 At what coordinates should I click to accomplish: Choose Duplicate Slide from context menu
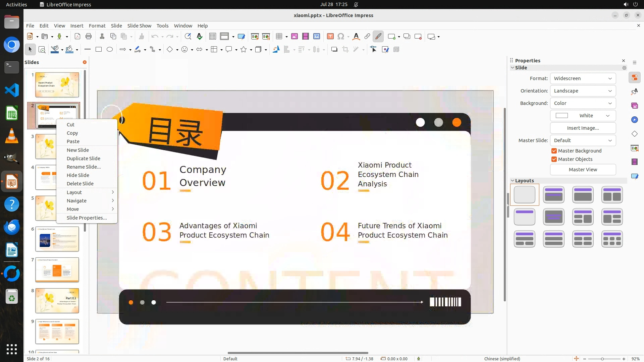coord(83,159)
